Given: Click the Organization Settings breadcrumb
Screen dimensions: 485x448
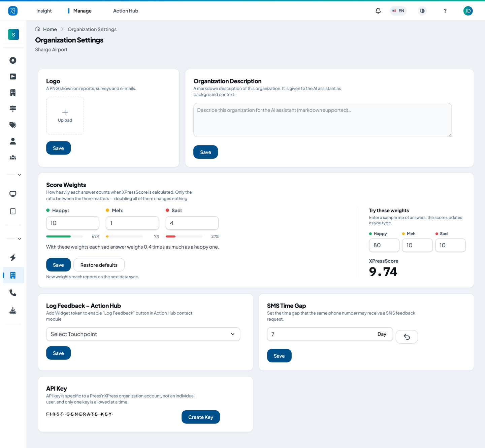Looking at the screenshot, I should [x=92, y=29].
